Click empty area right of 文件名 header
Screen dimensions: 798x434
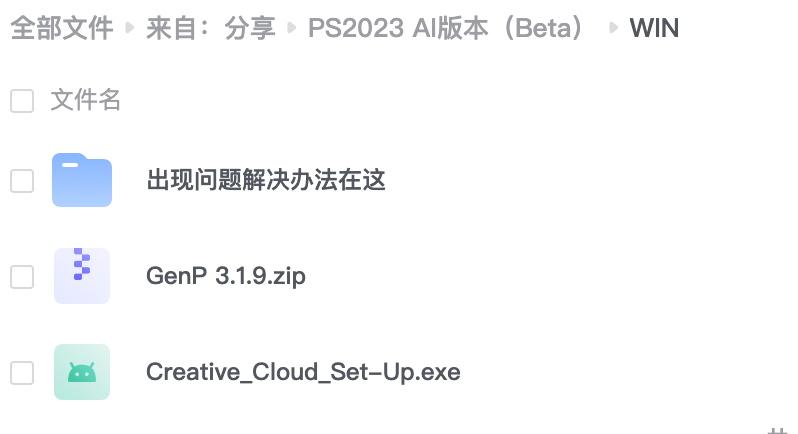[450, 101]
